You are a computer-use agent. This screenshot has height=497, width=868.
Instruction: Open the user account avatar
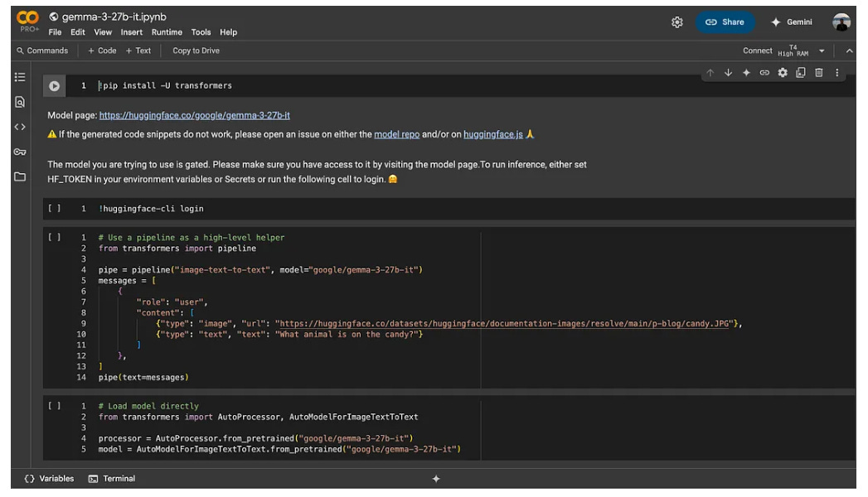(x=841, y=22)
